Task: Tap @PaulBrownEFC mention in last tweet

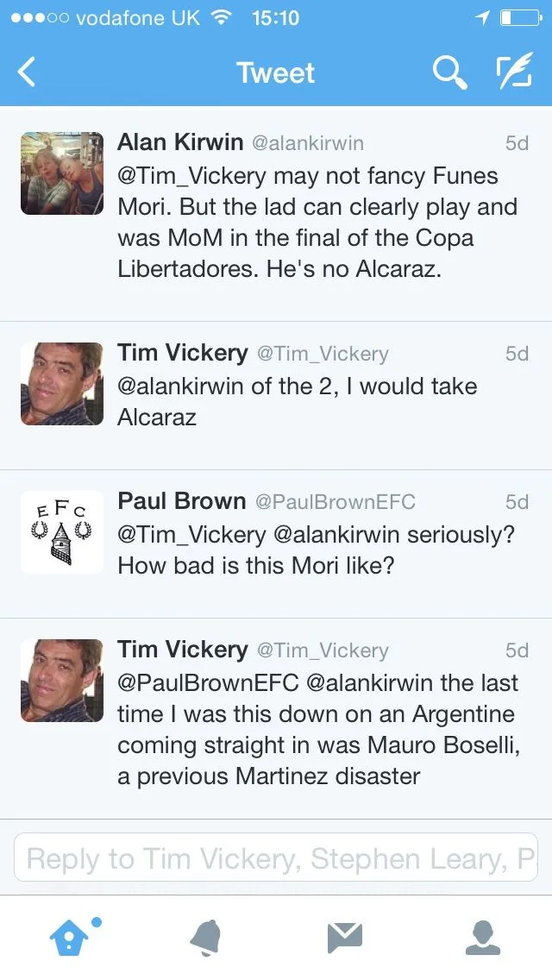Action: 208,683
